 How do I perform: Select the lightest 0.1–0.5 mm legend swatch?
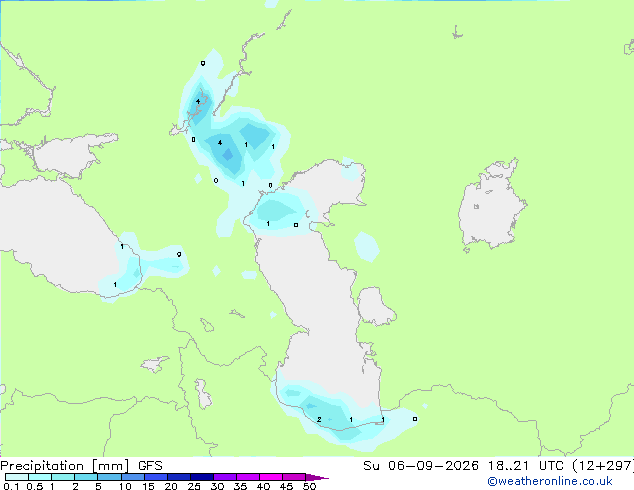(x=17, y=477)
